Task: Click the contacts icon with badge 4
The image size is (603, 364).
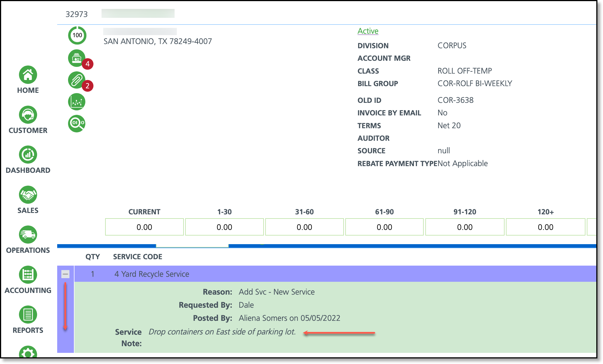Action: [x=77, y=58]
